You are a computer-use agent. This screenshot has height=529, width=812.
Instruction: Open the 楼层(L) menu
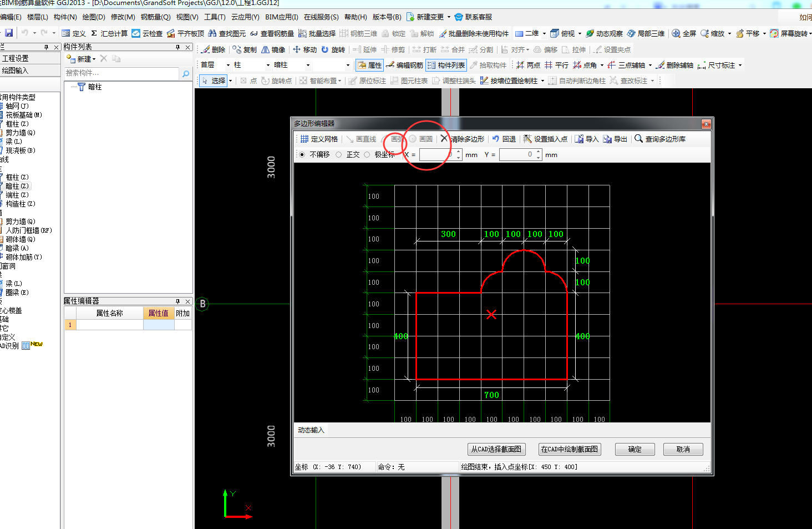(x=38, y=17)
